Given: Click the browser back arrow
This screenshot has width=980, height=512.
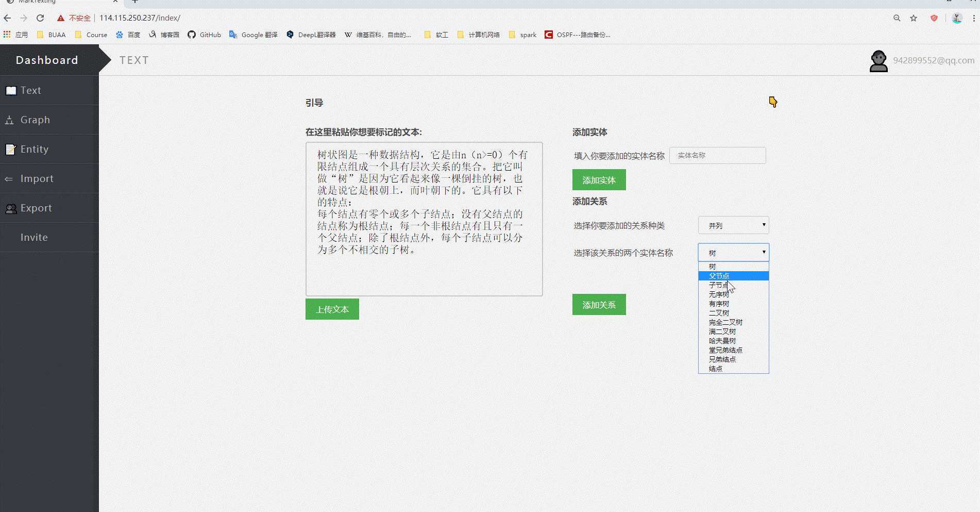Looking at the screenshot, I should [x=7, y=18].
